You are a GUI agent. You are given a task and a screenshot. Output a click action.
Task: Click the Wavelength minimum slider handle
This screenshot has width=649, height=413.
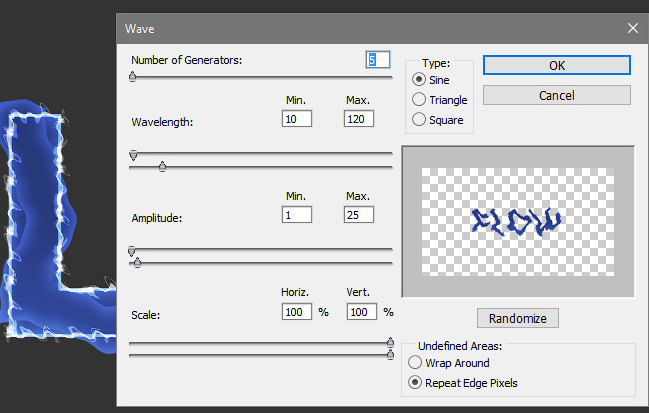pyautogui.click(x=133, y=155)
